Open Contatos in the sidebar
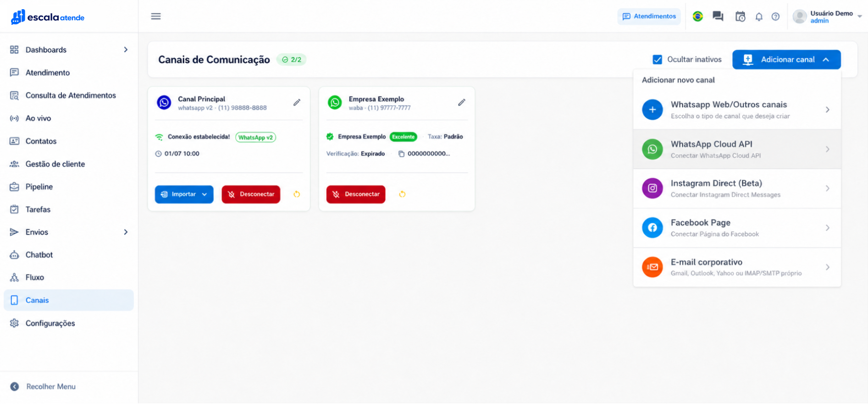868x407 pixels. (x=69, y=141)
